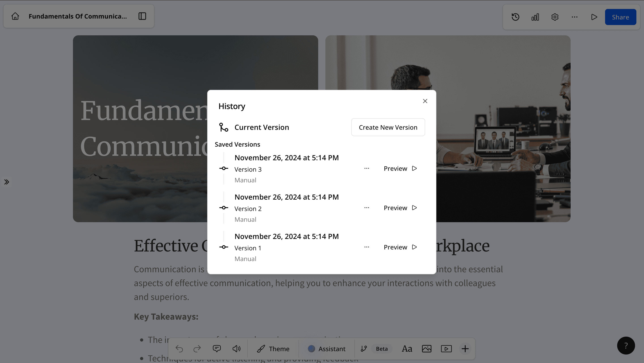Open the Assistant
The width and height of the screenshot is (644, 363).
pyautogui.click(x=326, y=349)
